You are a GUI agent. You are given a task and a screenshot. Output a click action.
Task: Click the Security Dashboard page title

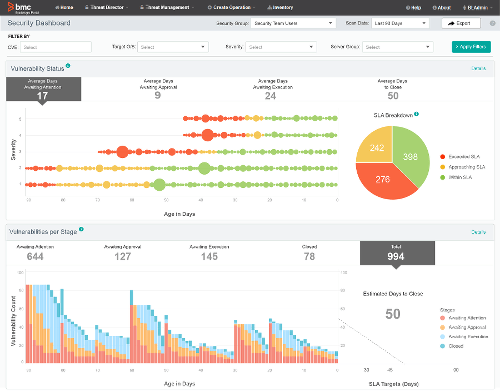coord(39,23)
